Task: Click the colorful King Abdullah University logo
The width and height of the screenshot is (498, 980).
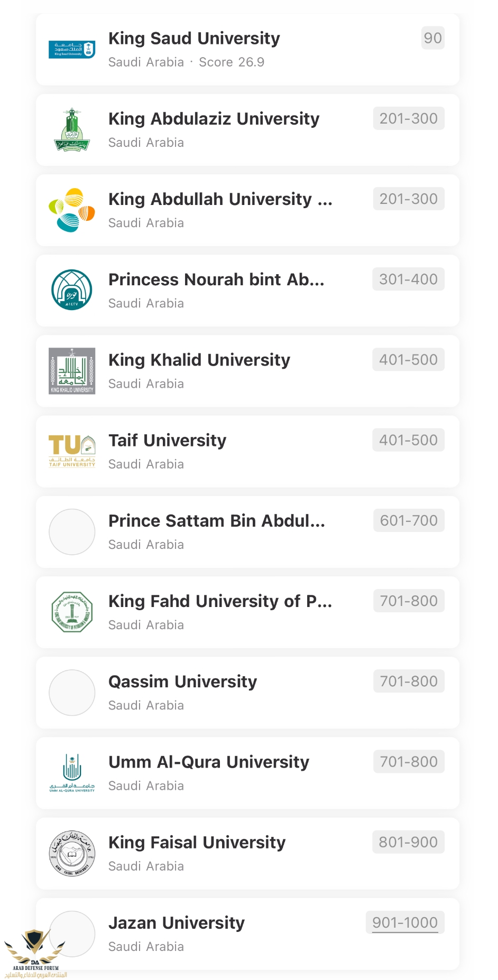Action: (72, 210)
